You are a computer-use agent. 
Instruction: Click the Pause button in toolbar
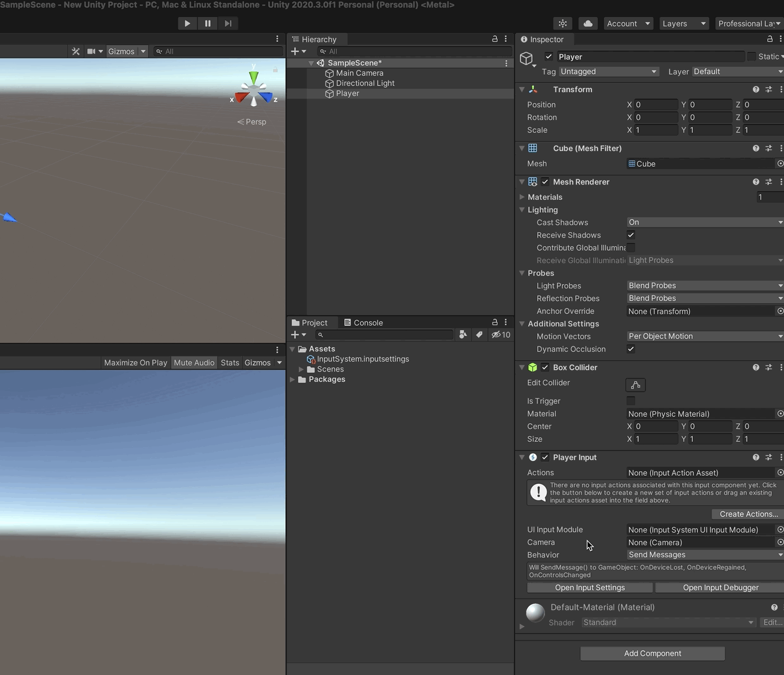pos(208,23)
